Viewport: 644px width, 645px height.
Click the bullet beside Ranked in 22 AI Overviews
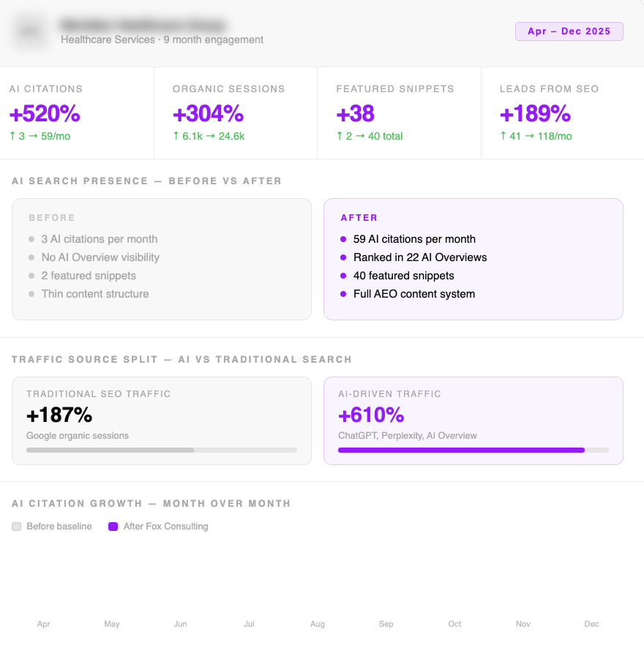343,257
